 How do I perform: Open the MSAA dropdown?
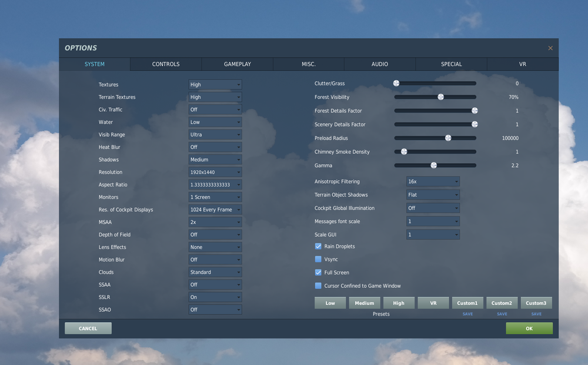(x=215, y=222)
